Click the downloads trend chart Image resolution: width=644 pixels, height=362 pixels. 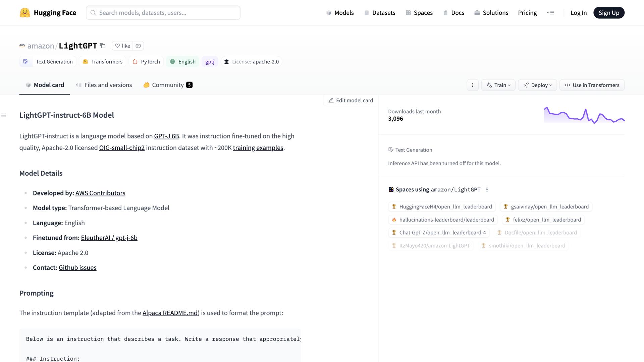click(584, 115)
